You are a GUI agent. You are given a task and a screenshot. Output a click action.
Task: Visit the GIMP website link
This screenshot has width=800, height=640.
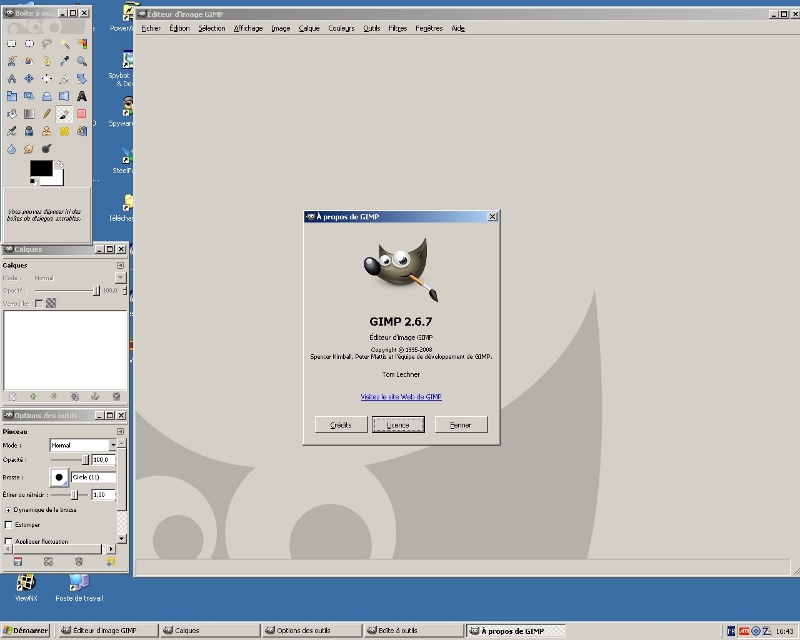401,397
